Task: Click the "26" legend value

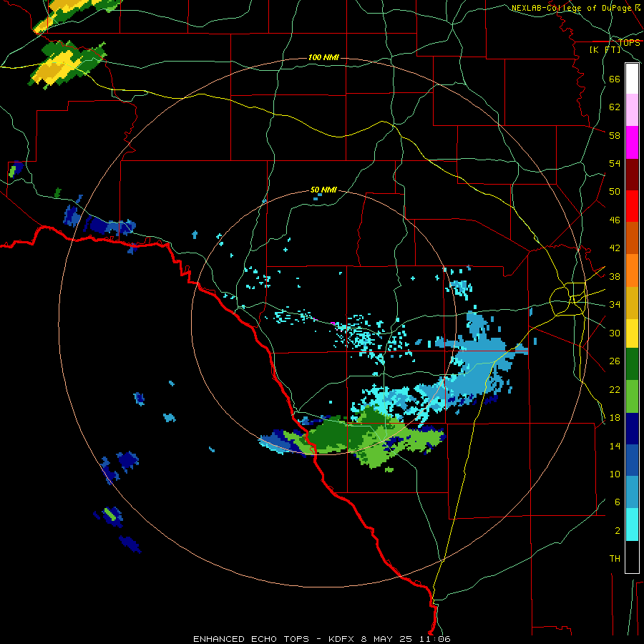Action: coord(615,361)
